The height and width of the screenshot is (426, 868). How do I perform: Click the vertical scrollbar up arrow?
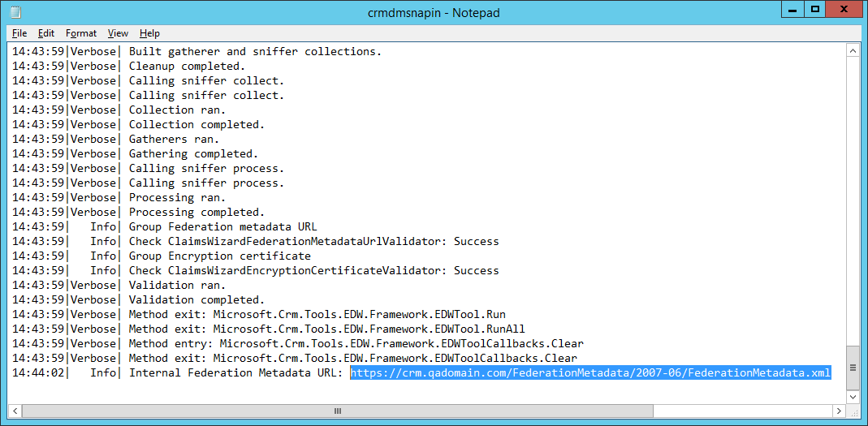pos(853,50)
